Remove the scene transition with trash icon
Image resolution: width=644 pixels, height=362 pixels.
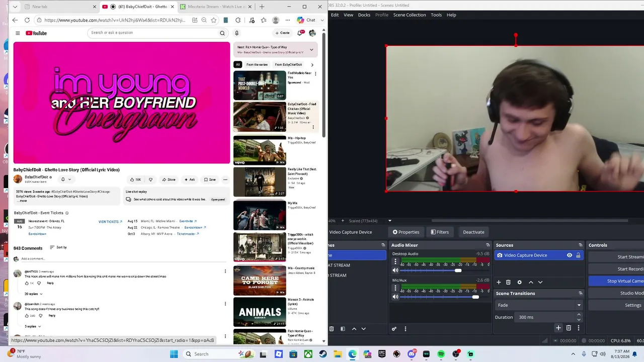569,328
